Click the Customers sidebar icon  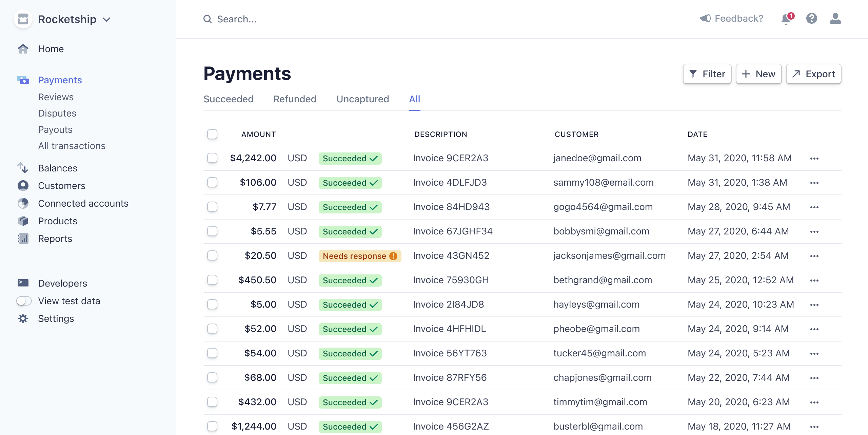[22, 185]
